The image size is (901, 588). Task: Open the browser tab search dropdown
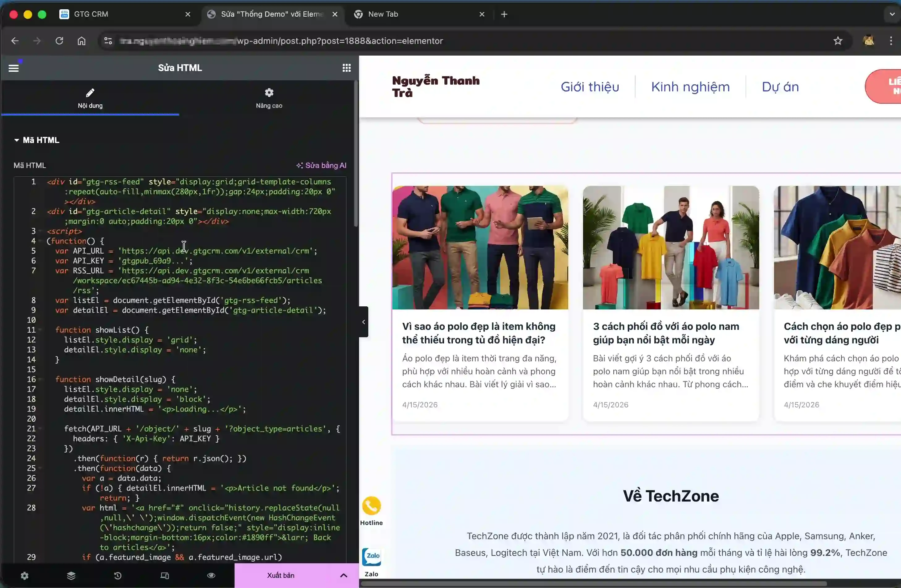tap(891, 15)
